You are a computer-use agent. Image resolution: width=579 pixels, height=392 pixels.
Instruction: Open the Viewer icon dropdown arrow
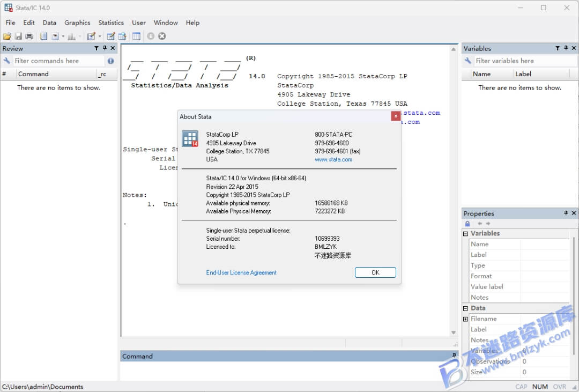point(63,36)
